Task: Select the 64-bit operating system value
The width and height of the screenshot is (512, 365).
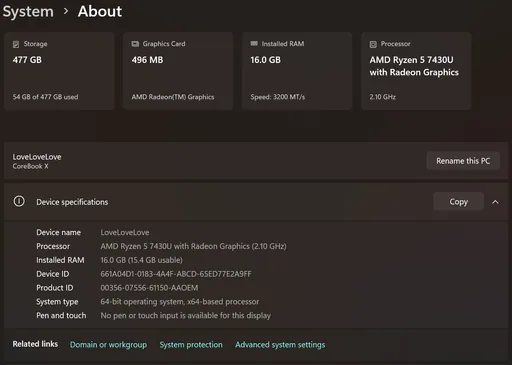Action: pyautogui.click(x=180, y=302)
